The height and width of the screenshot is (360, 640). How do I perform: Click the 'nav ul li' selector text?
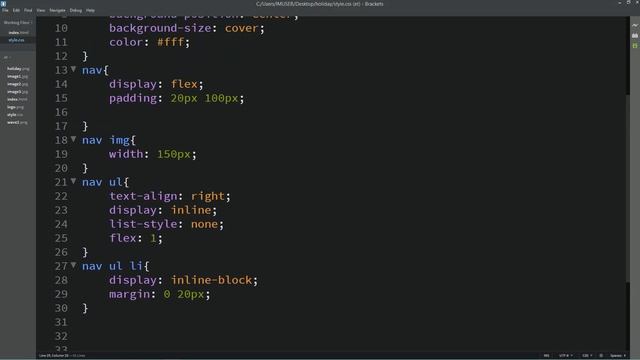point(112,266)
